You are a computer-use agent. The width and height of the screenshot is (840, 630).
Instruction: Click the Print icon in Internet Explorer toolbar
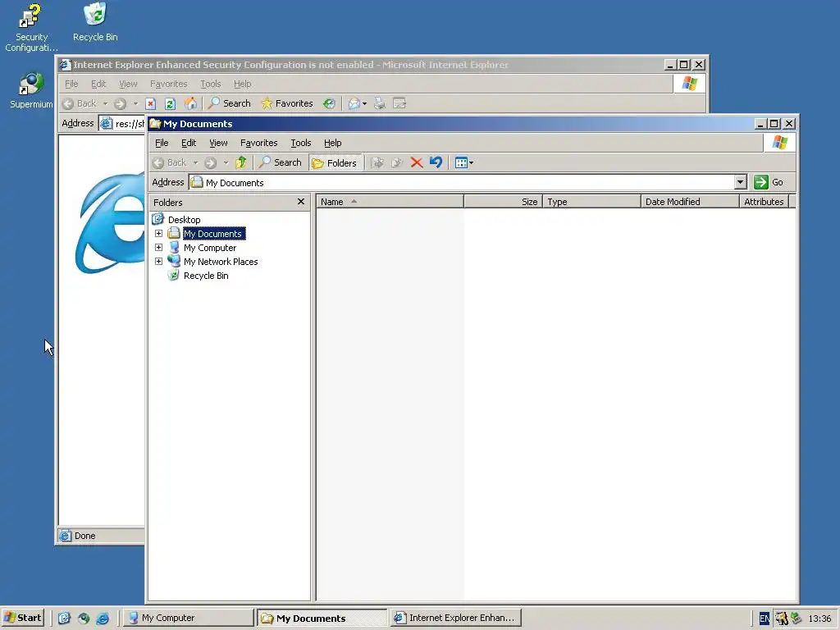coord(379,103)
